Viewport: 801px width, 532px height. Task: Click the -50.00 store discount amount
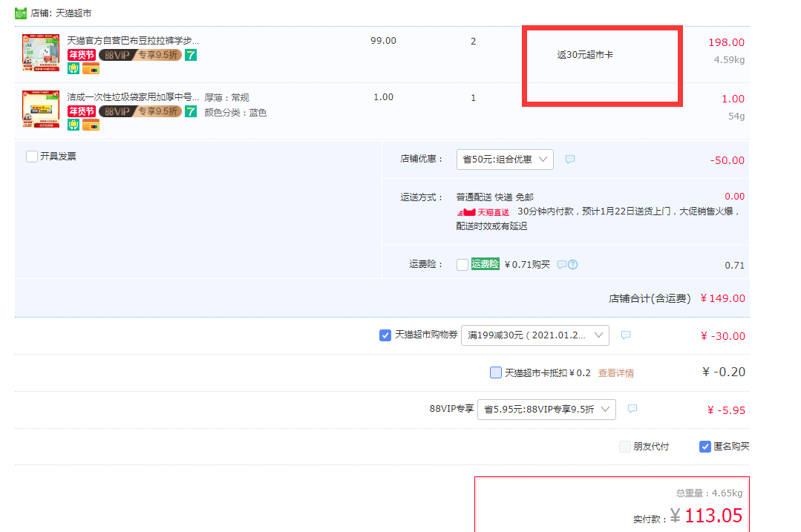tap(727, 160)
